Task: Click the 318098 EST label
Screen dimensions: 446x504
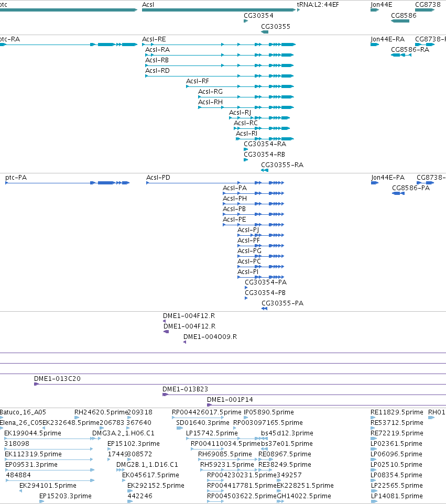Action: point(17,444)
